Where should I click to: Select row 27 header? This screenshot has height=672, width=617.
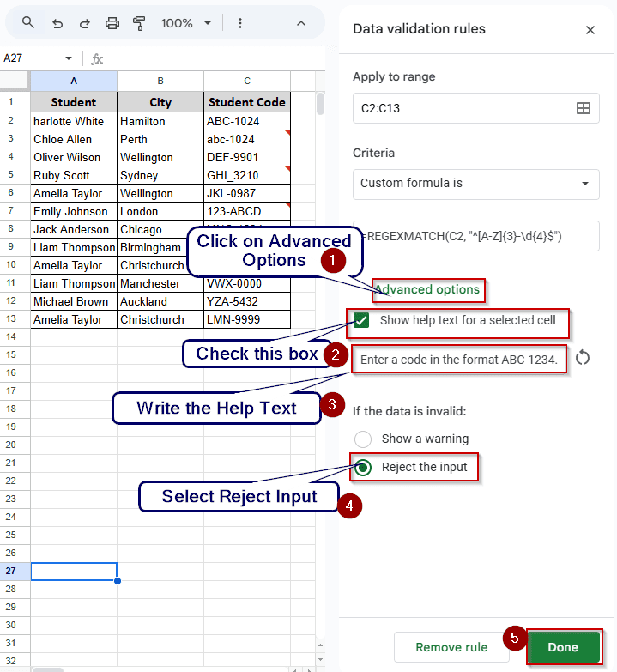(x=15, y=571)
